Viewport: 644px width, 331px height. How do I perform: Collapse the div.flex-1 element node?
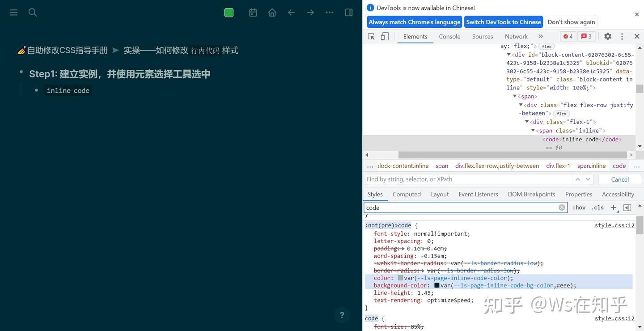[x=526, y=122]
